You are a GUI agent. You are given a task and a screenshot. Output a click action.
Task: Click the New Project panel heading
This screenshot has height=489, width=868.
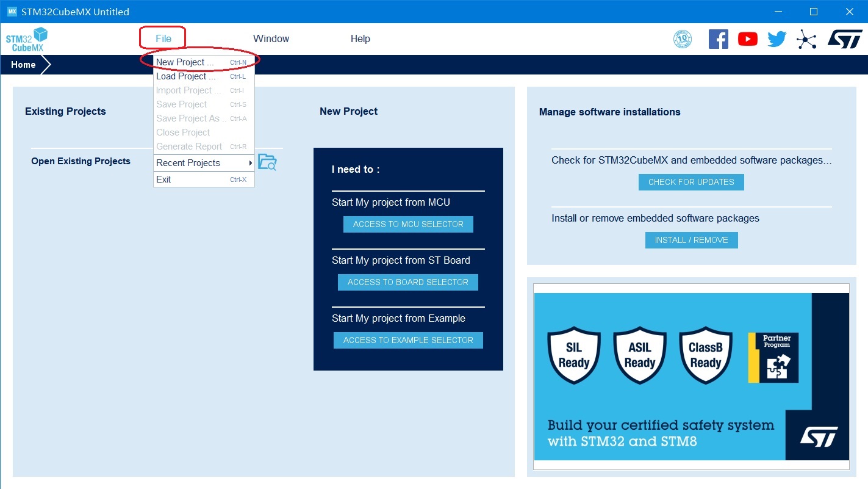pos(348,111)
